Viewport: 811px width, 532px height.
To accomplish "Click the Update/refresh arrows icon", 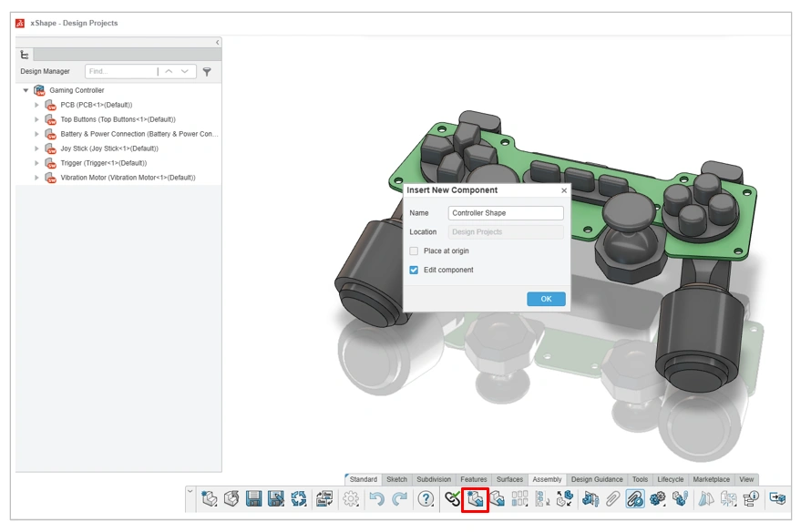I will 299,499.
